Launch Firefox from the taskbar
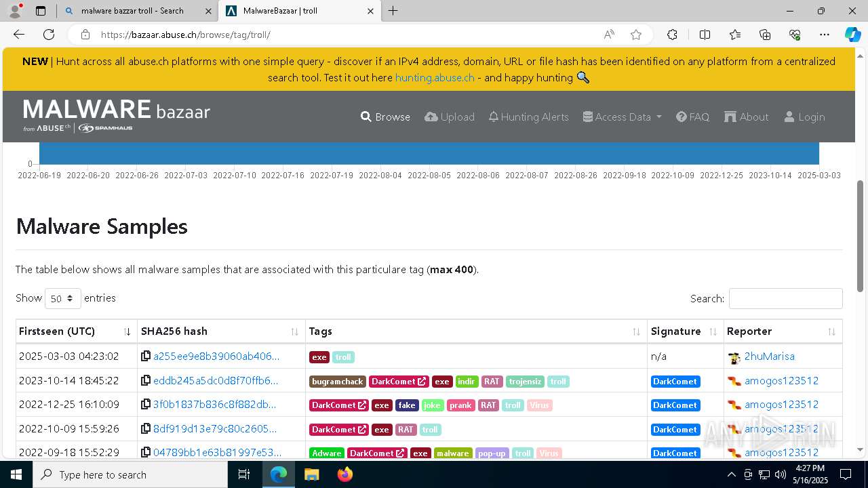The height and width of the screenshot is (488, 868). click(345, 474)
